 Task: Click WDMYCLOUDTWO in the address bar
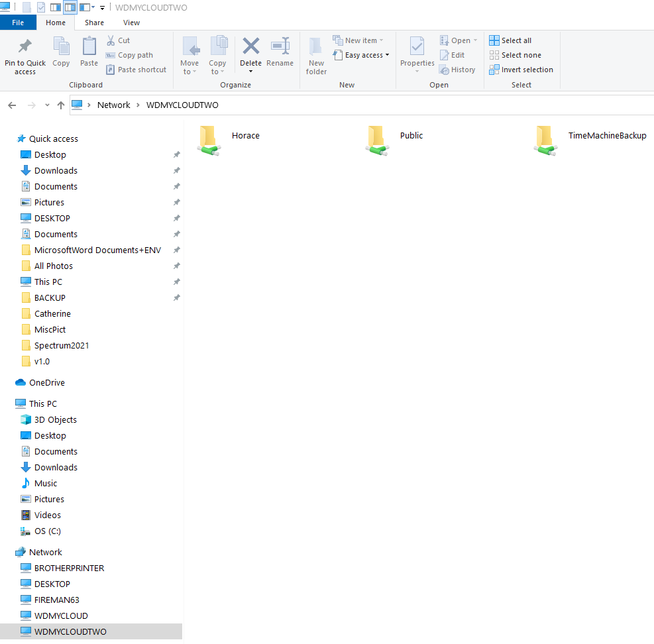pos(182,105)
